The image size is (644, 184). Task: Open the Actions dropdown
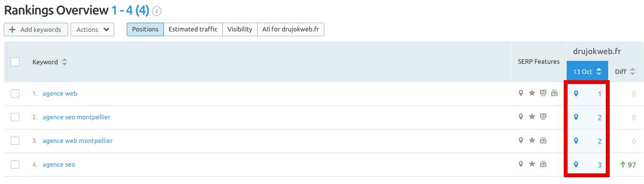coord(92,29)
